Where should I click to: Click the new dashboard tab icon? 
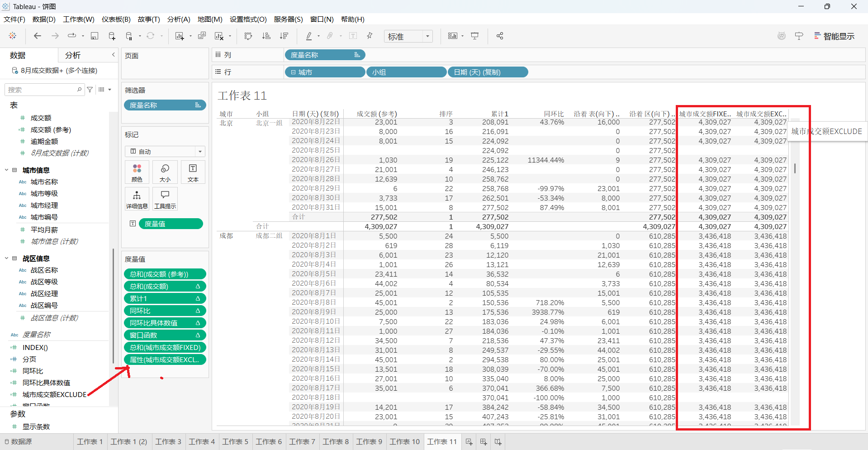pos(484,442)
